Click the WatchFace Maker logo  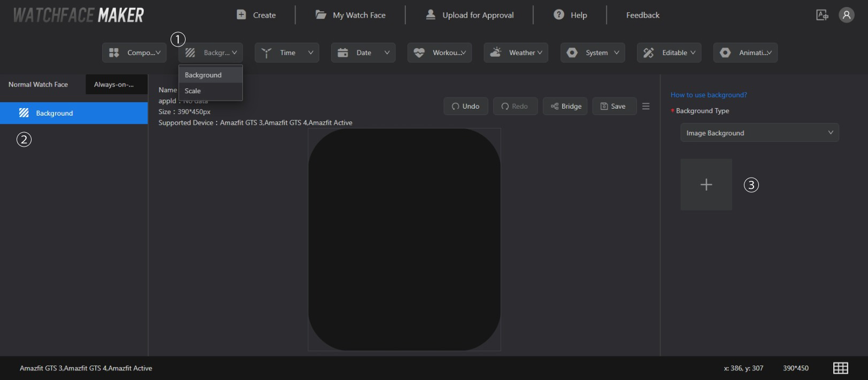pos(79,15)
